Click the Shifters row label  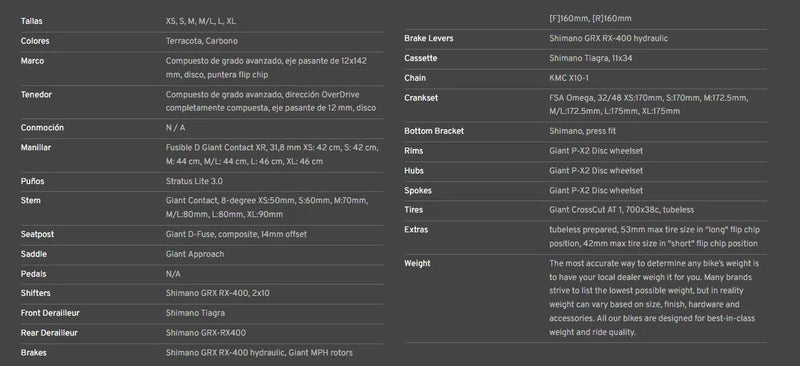coord(35,293)
